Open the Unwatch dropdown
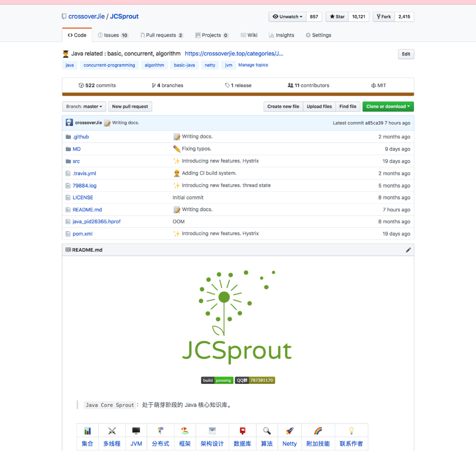Screen dimensions: 476x451 [288, 16]
